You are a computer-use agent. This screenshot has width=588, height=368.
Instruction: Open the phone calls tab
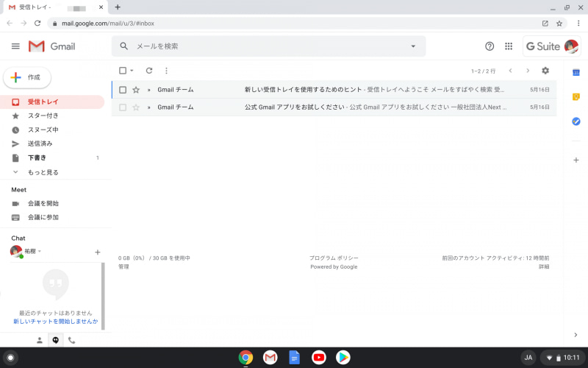[x=71, y=340]
